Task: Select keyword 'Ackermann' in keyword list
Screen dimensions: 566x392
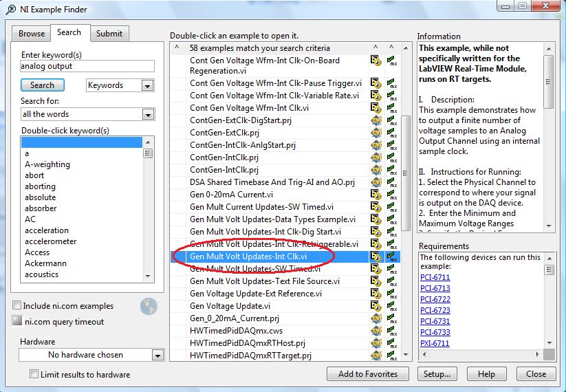Action: click(45, 263)
